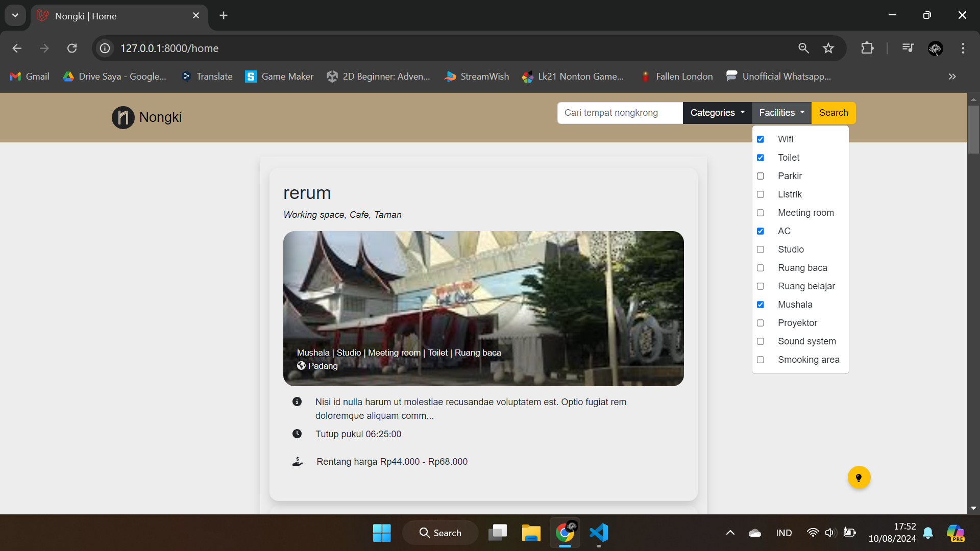Open browser extensions puzzle icon
The width and height of the screenshot is (980, 551).
coord(867,48)
